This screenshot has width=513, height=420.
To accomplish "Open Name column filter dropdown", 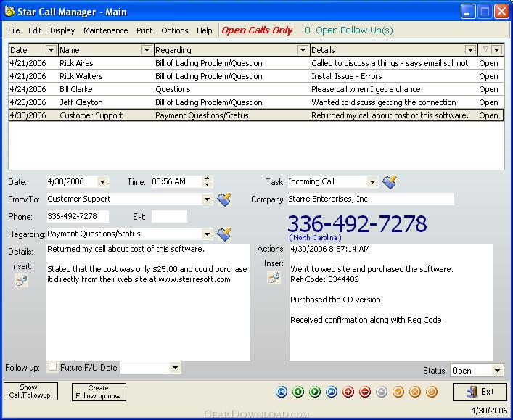I will [147, 50].
